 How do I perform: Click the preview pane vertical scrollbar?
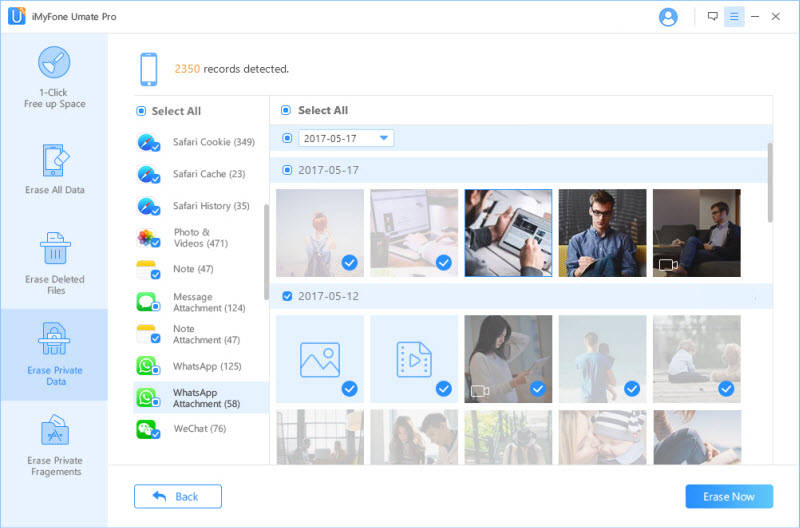(x=770, y=183)
